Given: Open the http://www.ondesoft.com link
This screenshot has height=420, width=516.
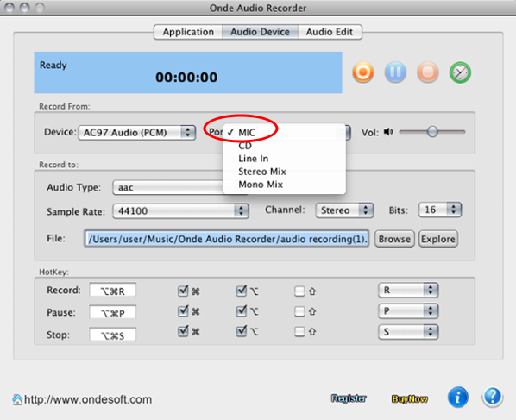Looking at the screenshot, I should click(88, 399).
